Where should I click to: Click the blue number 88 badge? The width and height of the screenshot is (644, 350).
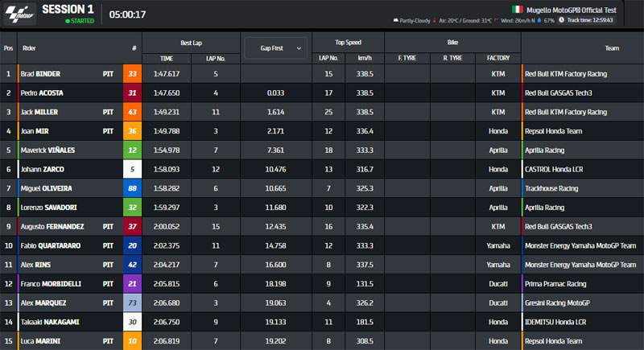(x=133, y=188)
